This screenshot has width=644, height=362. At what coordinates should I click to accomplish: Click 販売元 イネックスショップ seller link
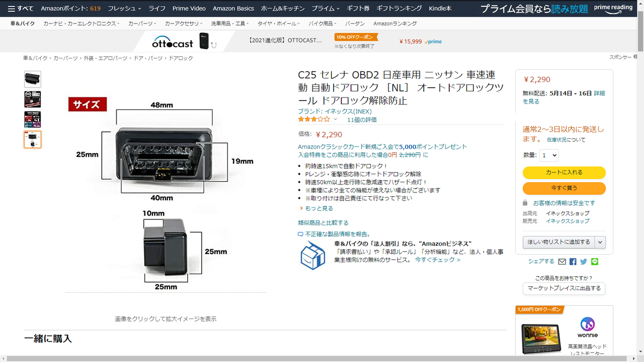coord(567,221)
